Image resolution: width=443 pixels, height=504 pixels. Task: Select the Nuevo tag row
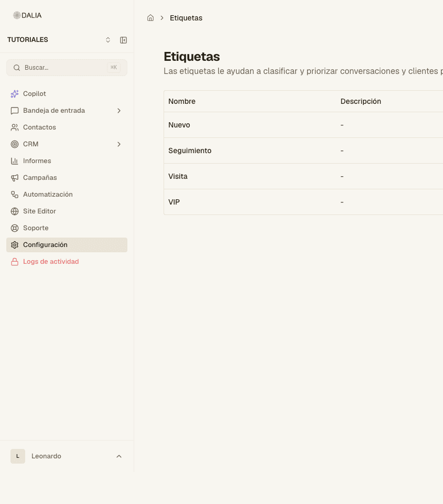[303, 125]
